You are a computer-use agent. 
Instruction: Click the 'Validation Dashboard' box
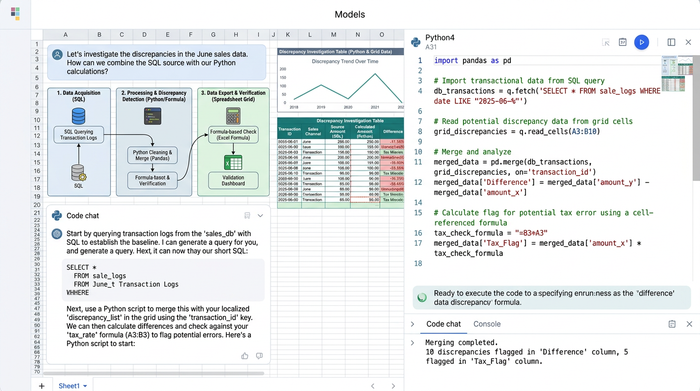[x=233, y=180]
